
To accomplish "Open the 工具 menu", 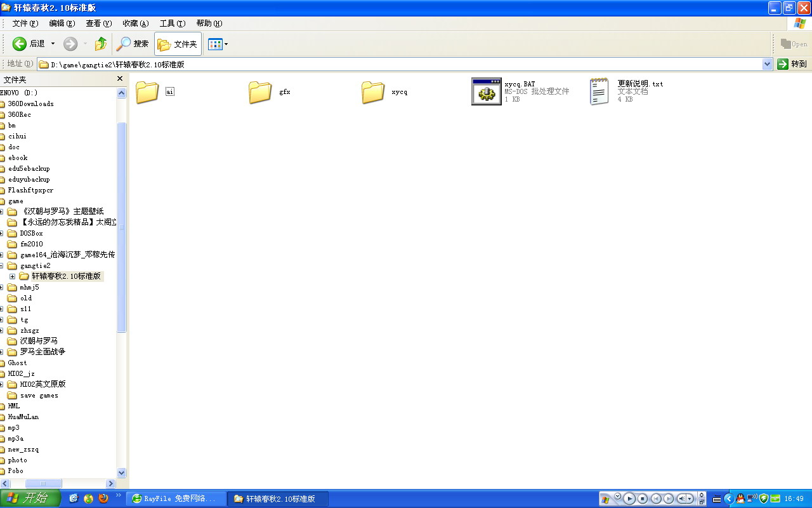I will point(172,23).
